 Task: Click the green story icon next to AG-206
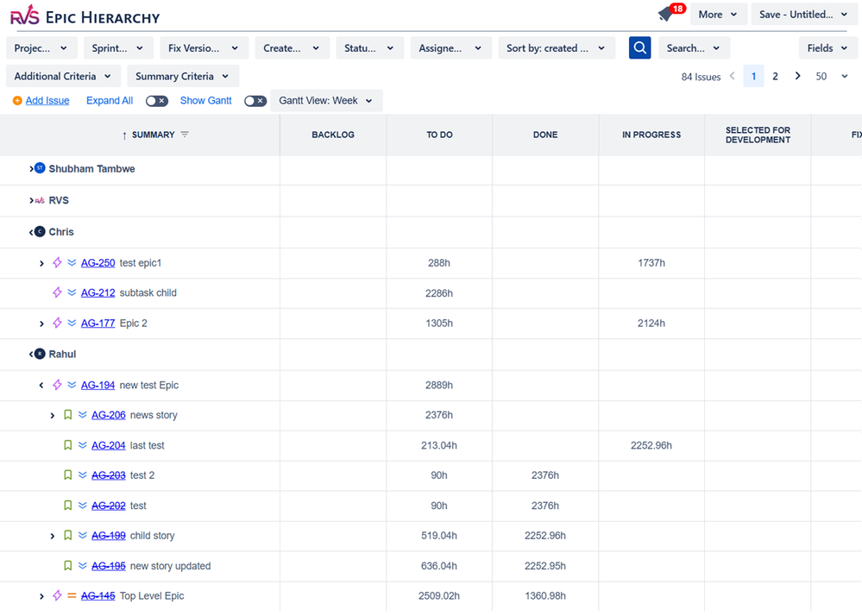point(67,415)
